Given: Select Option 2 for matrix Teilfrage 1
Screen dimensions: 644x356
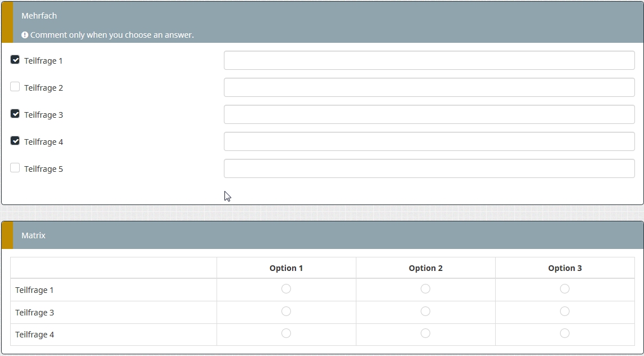Looking at the screenshot, I should 425,289.
